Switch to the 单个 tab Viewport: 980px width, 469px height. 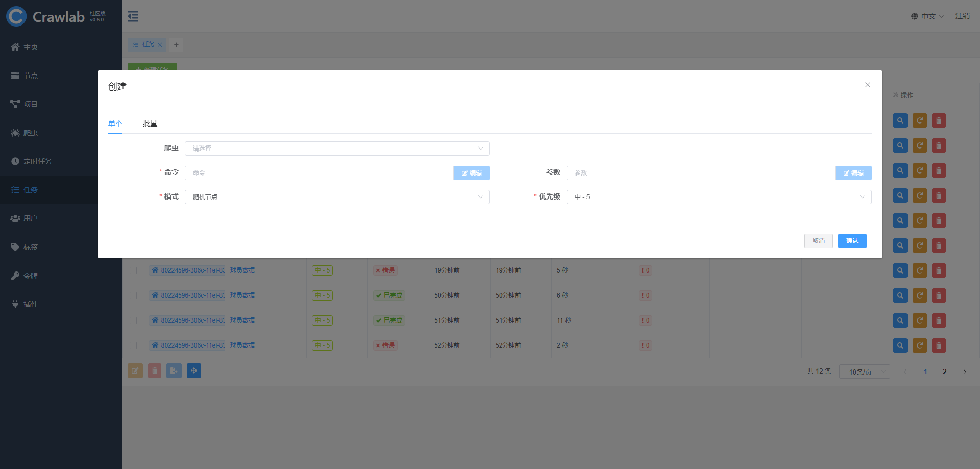115,124
